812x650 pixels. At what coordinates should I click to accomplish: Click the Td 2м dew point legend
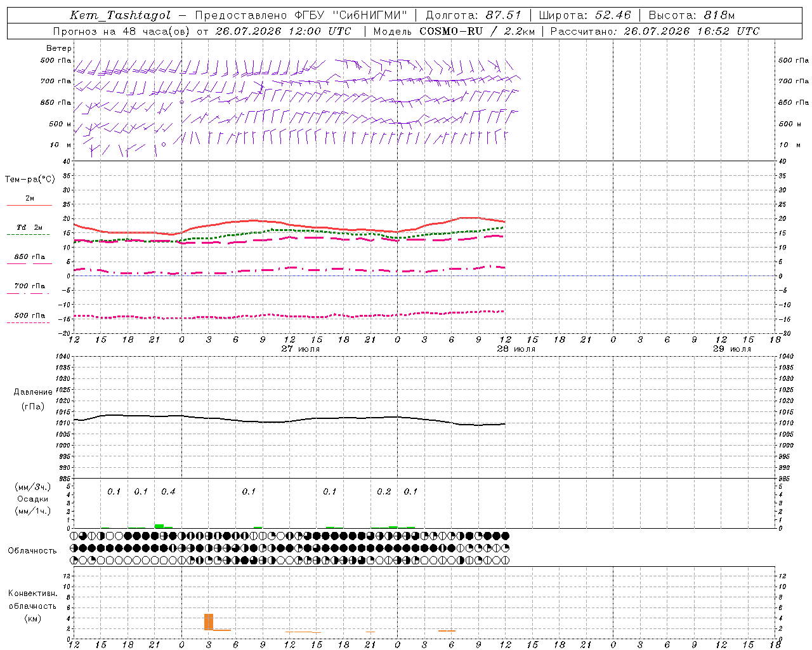point(29,230)
